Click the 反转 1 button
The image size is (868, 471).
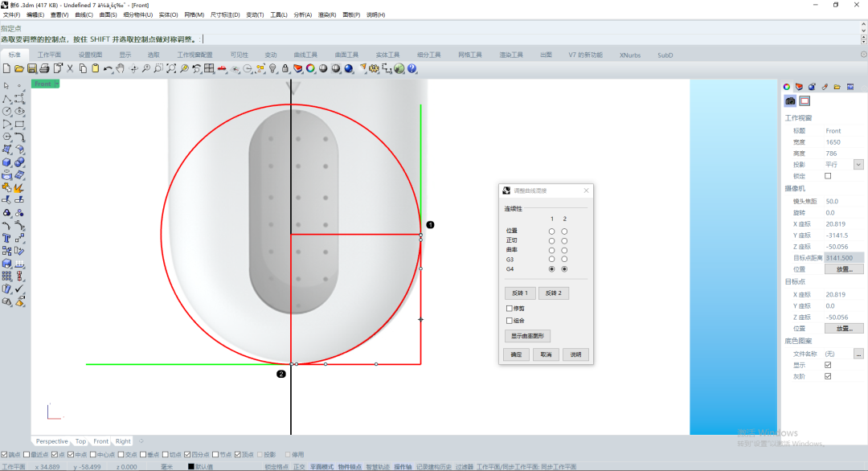pyautogui.click(x=519, y=293)
